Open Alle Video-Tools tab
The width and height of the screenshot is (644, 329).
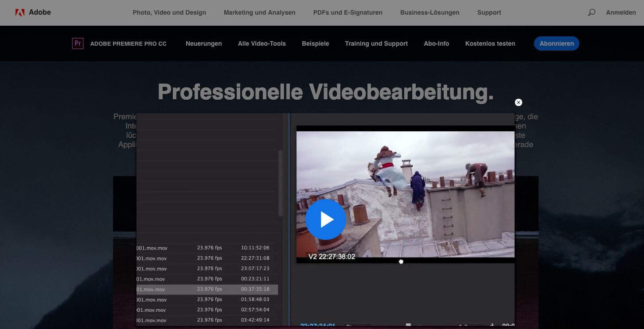point(262,43)
